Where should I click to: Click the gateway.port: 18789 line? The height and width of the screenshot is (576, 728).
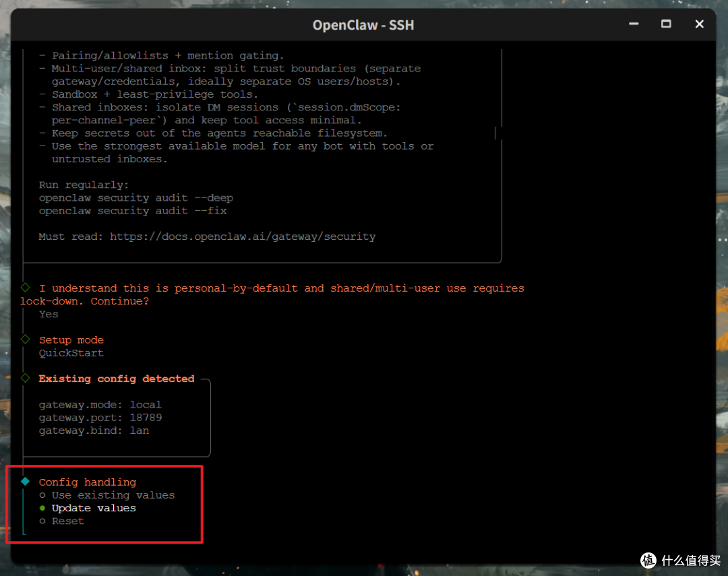coord(100,418)
